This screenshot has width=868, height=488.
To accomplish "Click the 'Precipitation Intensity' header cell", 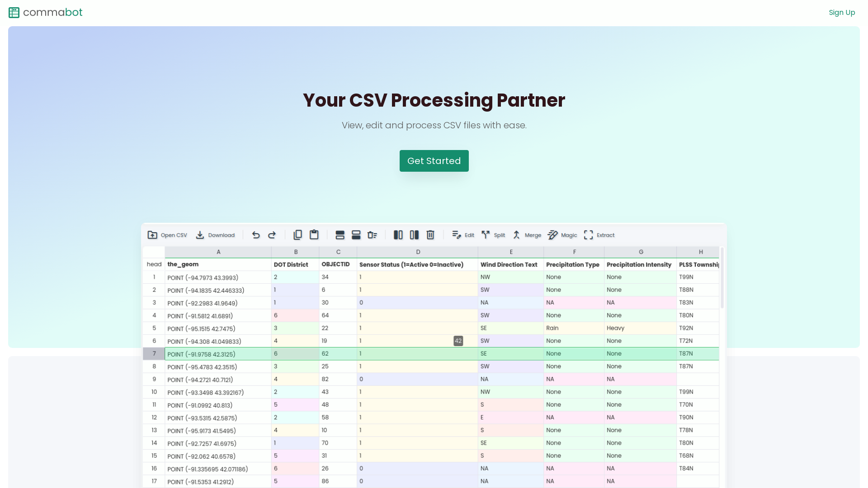I will click(x=641, y=264).
